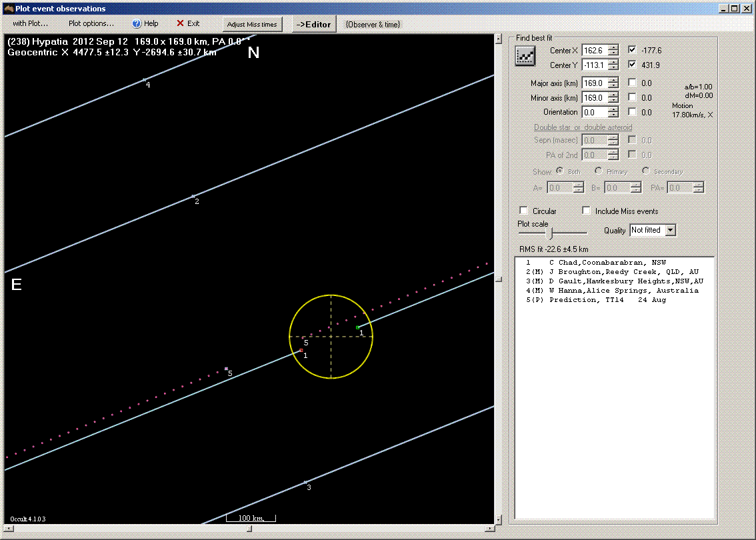Enable the Major axis fit checkbox
This screenshot has height=540, width=756.
click(x=632, y=83)
